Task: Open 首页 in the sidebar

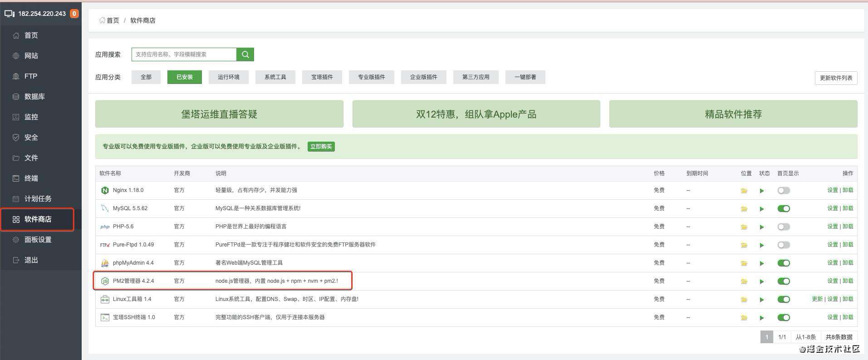Action: [41, 35]
